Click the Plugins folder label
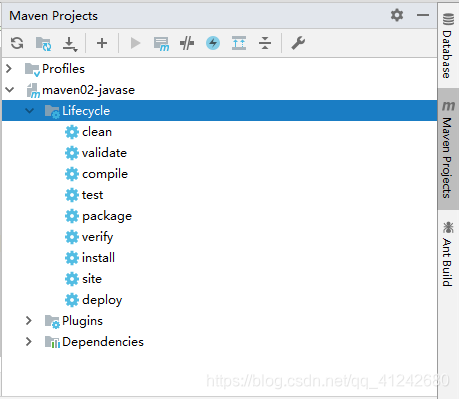 (82, 321)
